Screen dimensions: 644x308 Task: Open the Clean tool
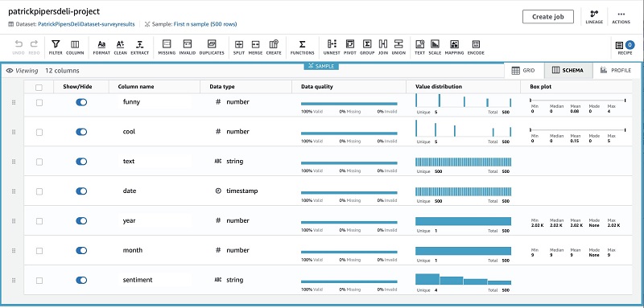[x=120, y=47]
